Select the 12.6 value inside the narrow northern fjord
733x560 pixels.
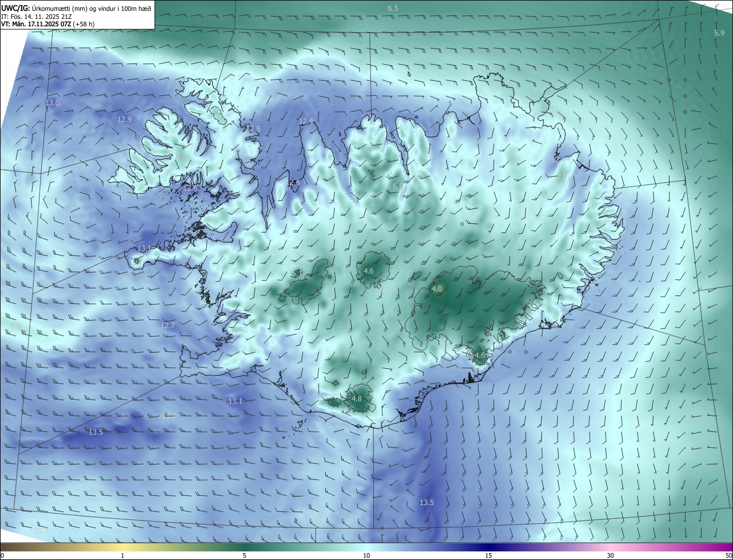pyautogui.click(x=294, y=183)
